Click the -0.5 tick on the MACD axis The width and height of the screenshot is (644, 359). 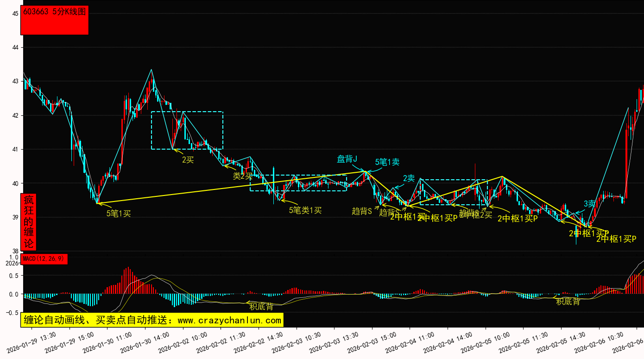[12, 313]
